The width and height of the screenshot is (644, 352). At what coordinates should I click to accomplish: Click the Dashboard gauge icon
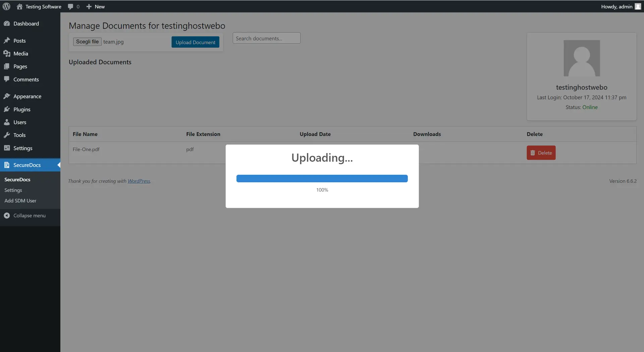tap(7, 23)
